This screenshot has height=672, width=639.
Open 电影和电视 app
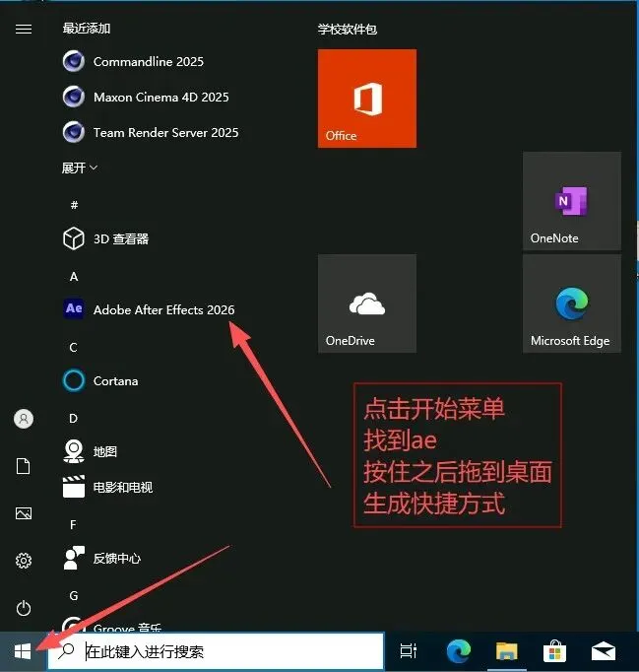coord(107,487)
